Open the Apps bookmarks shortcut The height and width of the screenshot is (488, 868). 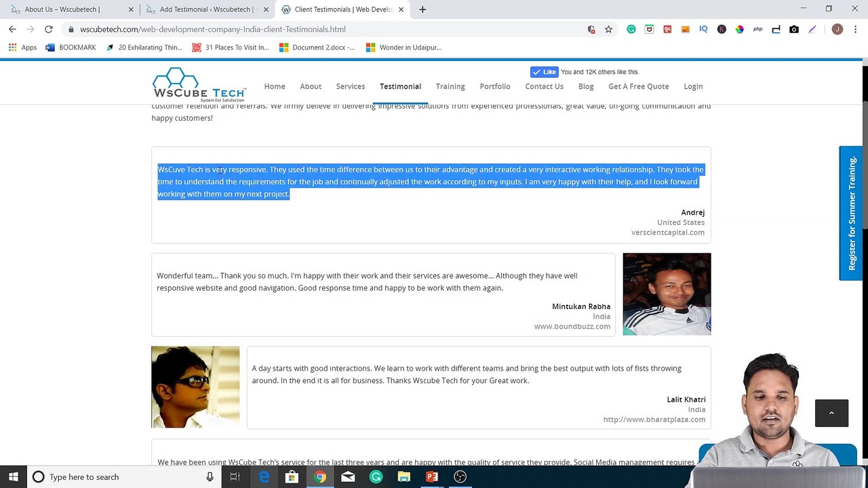pyautogui.click(x=22, y=47)
